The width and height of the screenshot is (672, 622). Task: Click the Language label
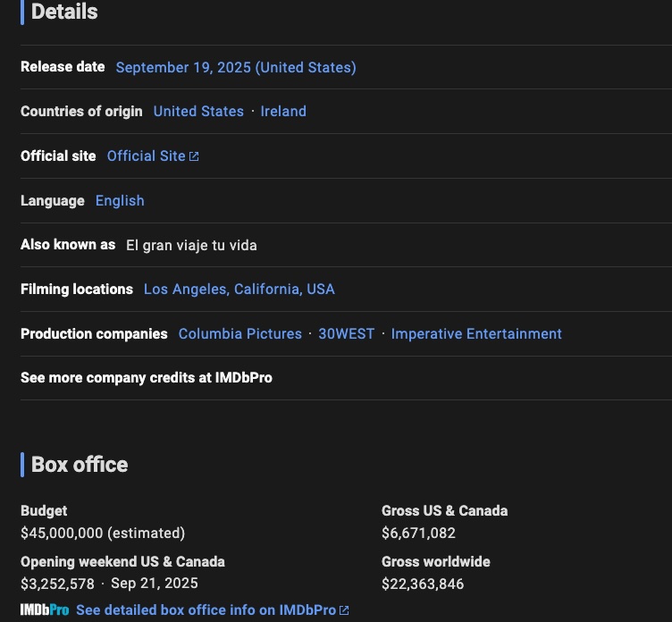click(53, 200)
